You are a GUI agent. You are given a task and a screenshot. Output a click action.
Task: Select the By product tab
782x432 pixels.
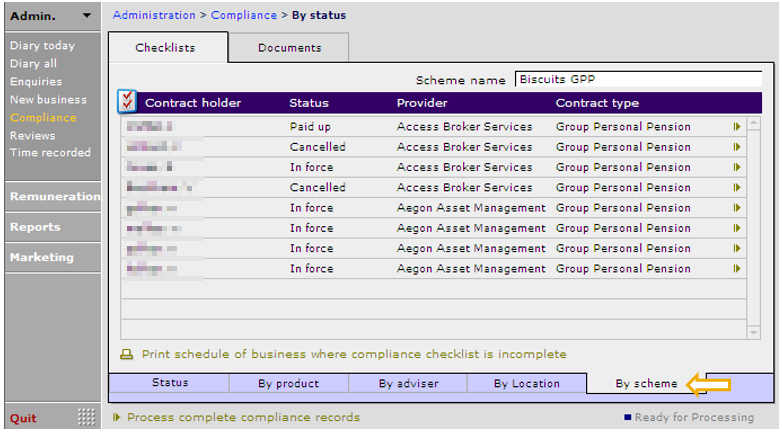pos(288,383)
